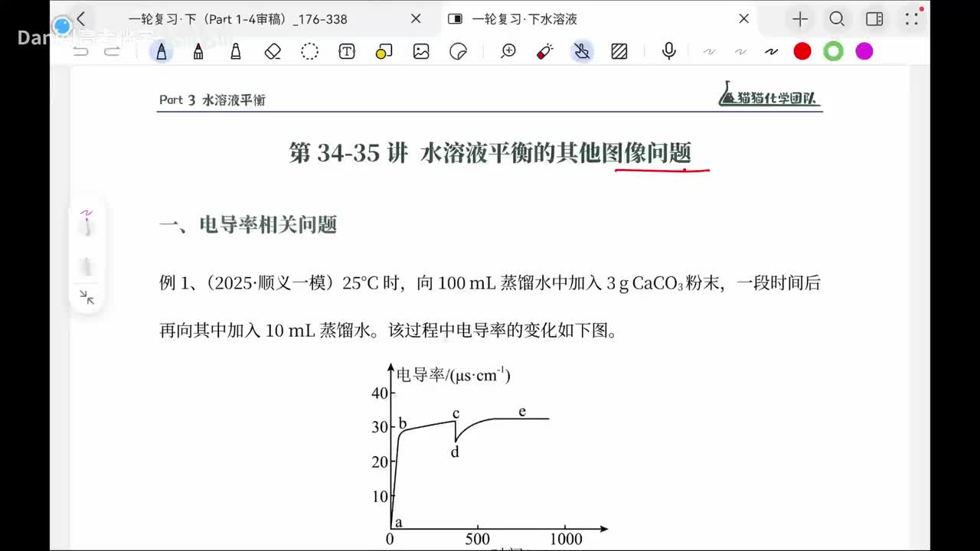Choose the medium stroke width
This screenshot has height=551, width=980.
[740, 51]
